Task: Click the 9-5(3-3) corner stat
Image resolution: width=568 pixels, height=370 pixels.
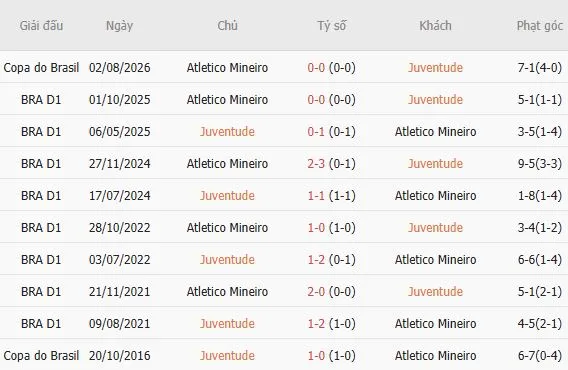Action: tap(540, 164)
